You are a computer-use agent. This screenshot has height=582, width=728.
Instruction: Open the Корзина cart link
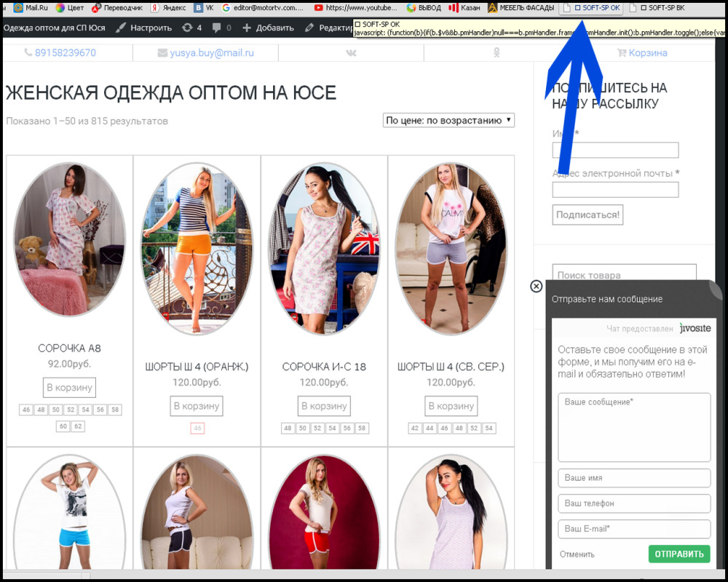642,53
